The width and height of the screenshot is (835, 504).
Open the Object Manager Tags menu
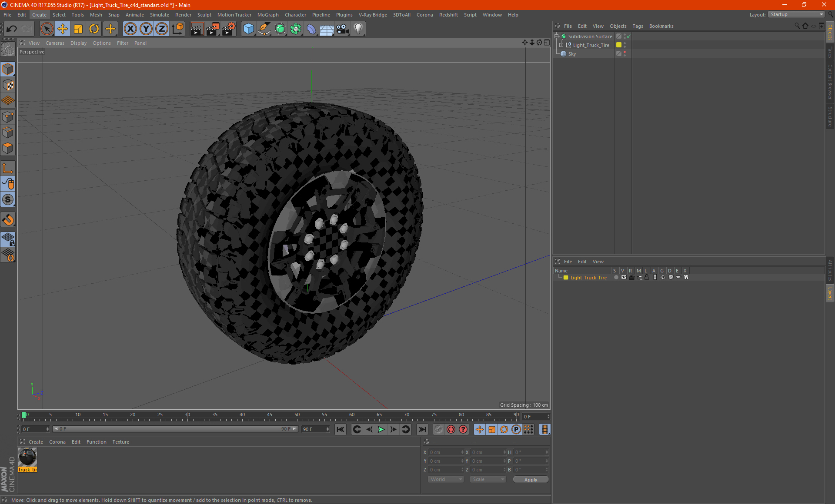point(638,26)
